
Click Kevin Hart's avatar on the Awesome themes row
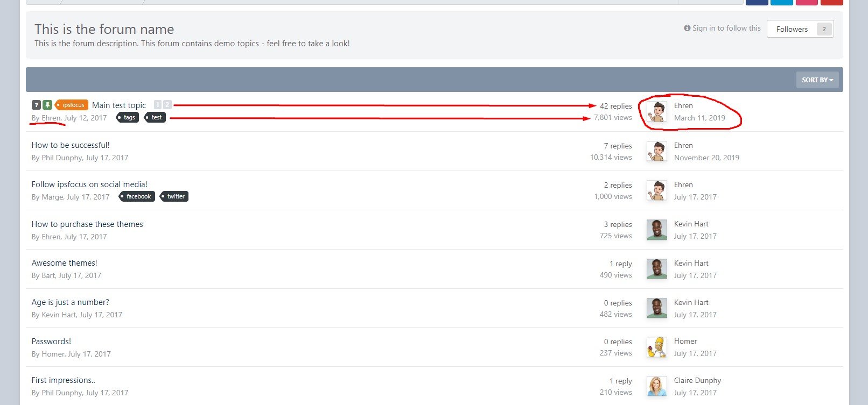point(656,269)
